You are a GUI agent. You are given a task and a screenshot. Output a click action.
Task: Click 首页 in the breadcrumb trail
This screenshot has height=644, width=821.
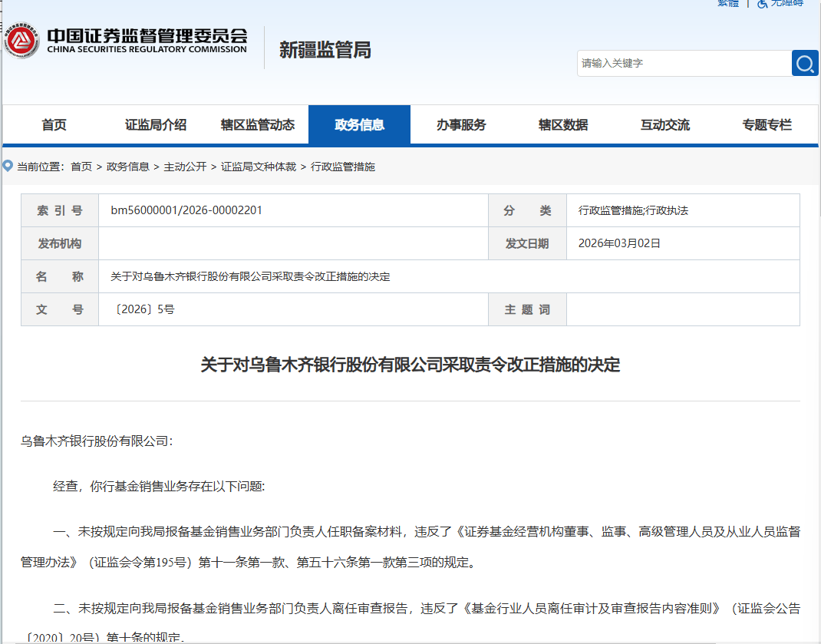pyautogui.click(x=81, y=167)
